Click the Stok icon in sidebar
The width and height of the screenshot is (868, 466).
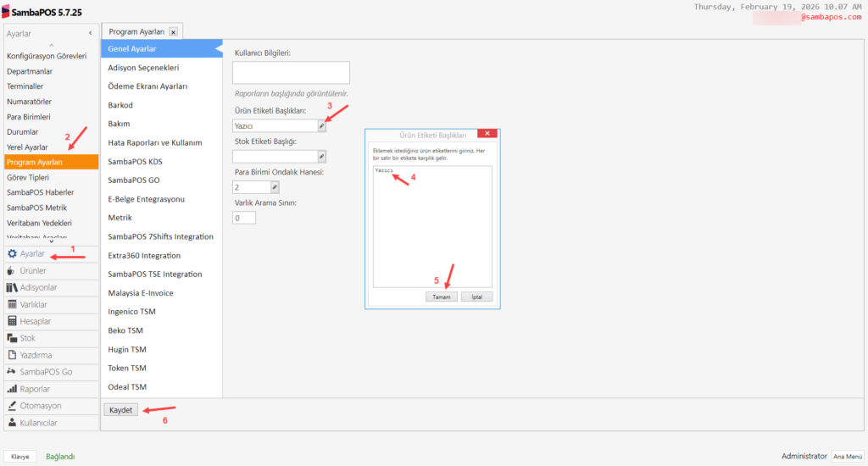pos(12,338)
